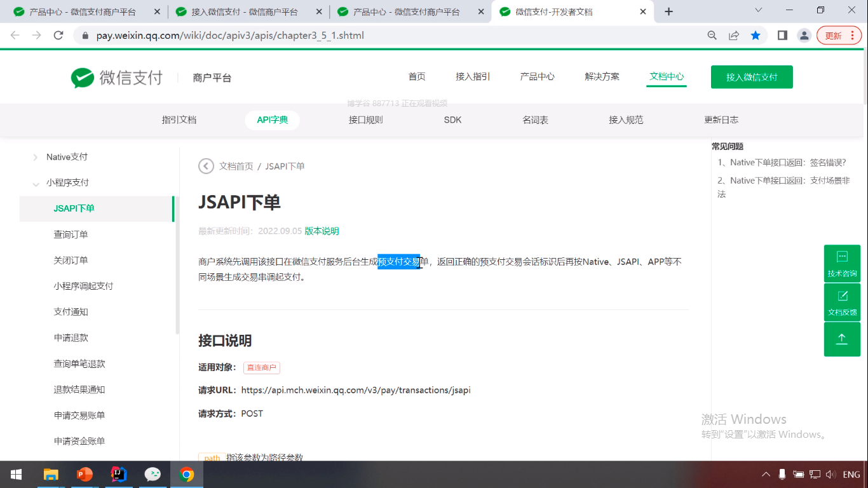Screen dimensions: 868x488
Task: Close the 微信支付-开发者文档 tab
Action: [x=644, y=11]
